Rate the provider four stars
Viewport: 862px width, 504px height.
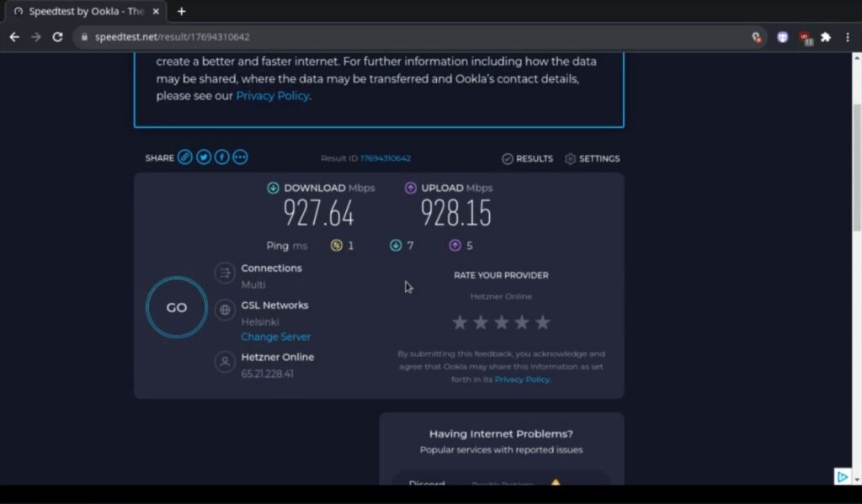point(522,322)
